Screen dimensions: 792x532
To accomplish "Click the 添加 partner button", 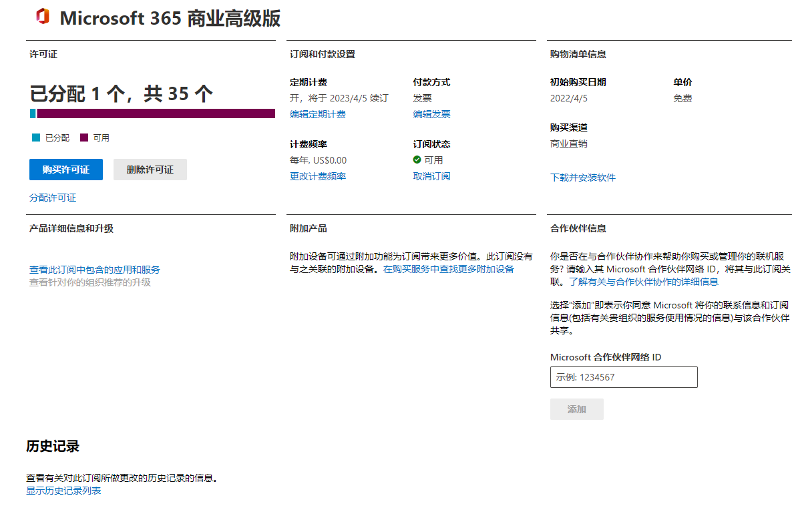I will 577,409.
